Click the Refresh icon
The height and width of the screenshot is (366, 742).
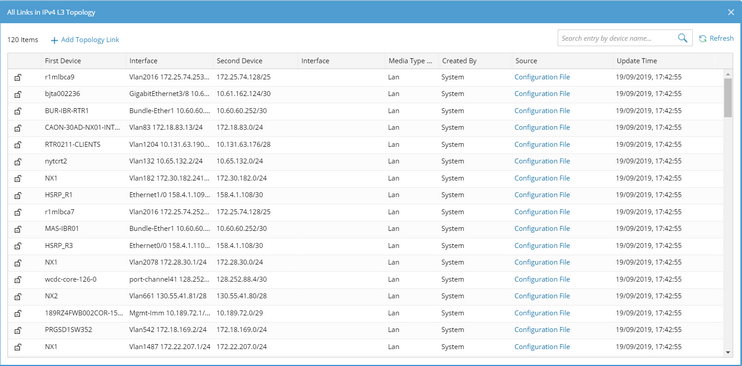coord(703,39)
